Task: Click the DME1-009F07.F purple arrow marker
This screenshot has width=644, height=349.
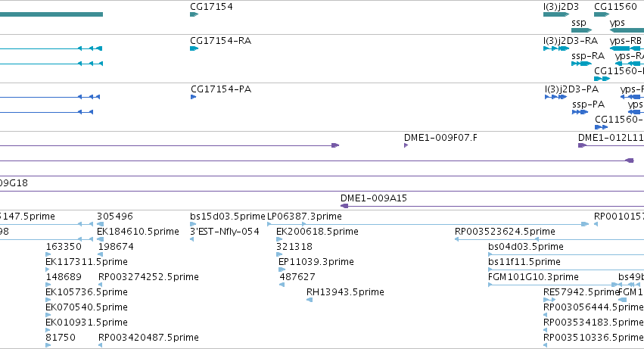Action: tap(406, 145)
